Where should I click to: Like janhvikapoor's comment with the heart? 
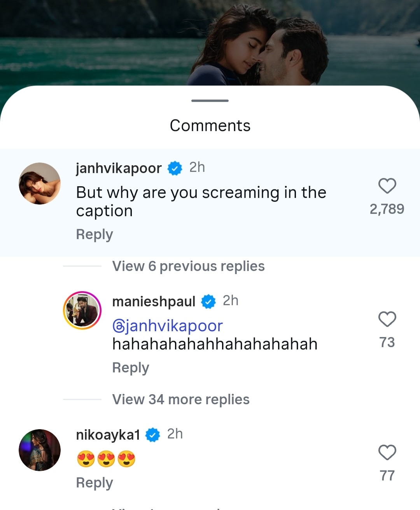click(x=387, y=186)
